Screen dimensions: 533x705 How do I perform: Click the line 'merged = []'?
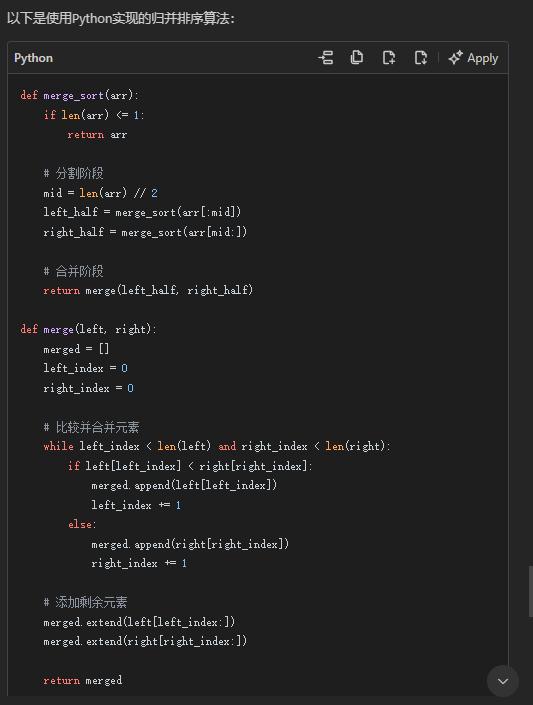(x=76, y=349)
